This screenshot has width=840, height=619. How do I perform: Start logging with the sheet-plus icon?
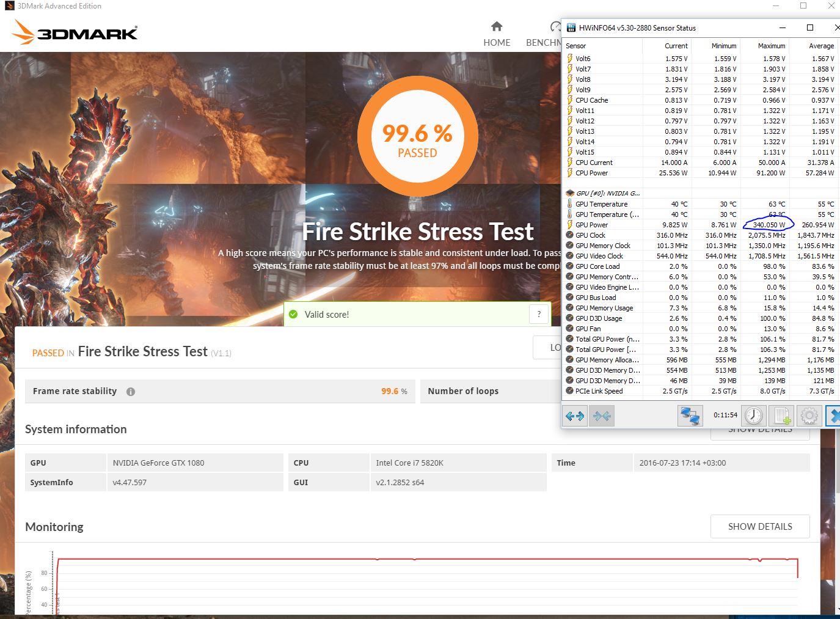coord(781,416)
